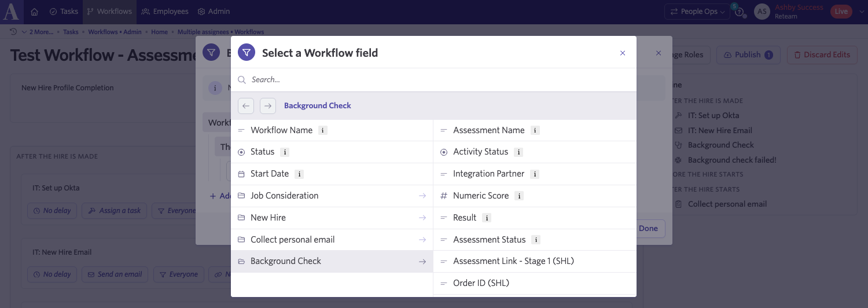Click Everyone filter on New Hire Email step
Image resolution: width=868 pixels, height=308 pixels.
pyautogui.click(x=179, y=274)
